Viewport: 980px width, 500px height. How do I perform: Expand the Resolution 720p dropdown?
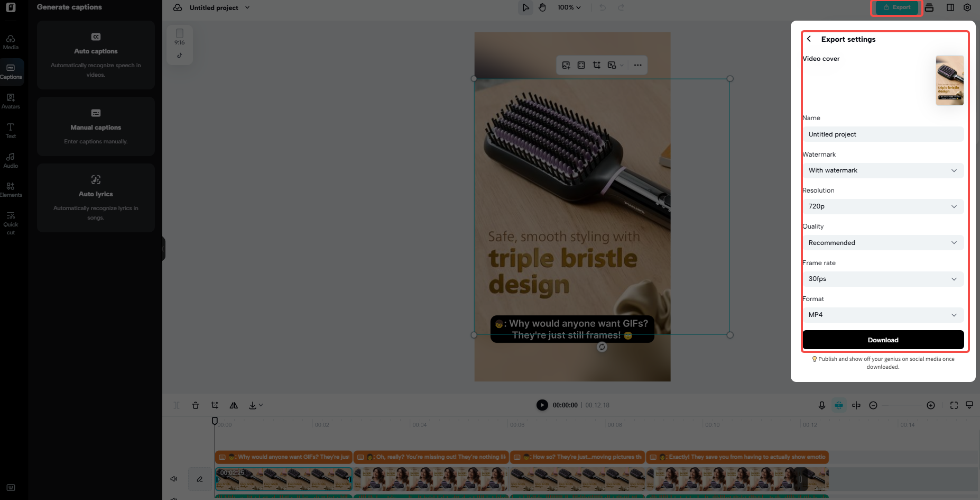pos(883,206)
